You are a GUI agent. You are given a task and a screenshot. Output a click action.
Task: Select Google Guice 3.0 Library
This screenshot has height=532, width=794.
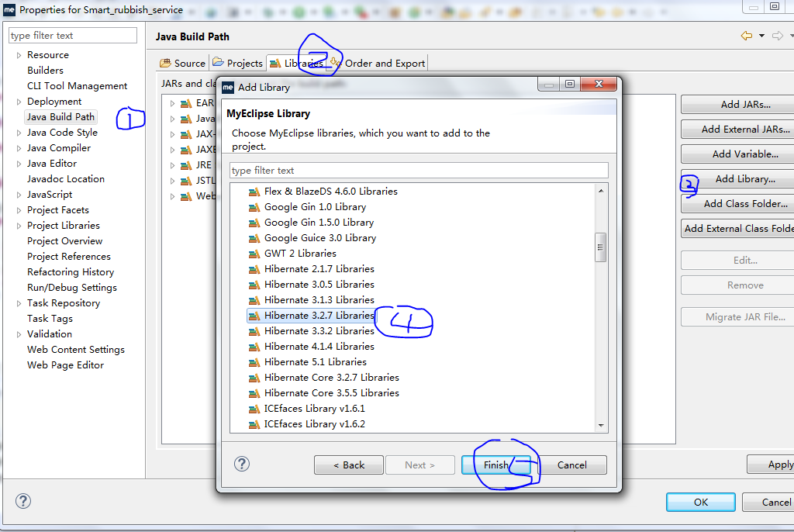coord(320,238)
